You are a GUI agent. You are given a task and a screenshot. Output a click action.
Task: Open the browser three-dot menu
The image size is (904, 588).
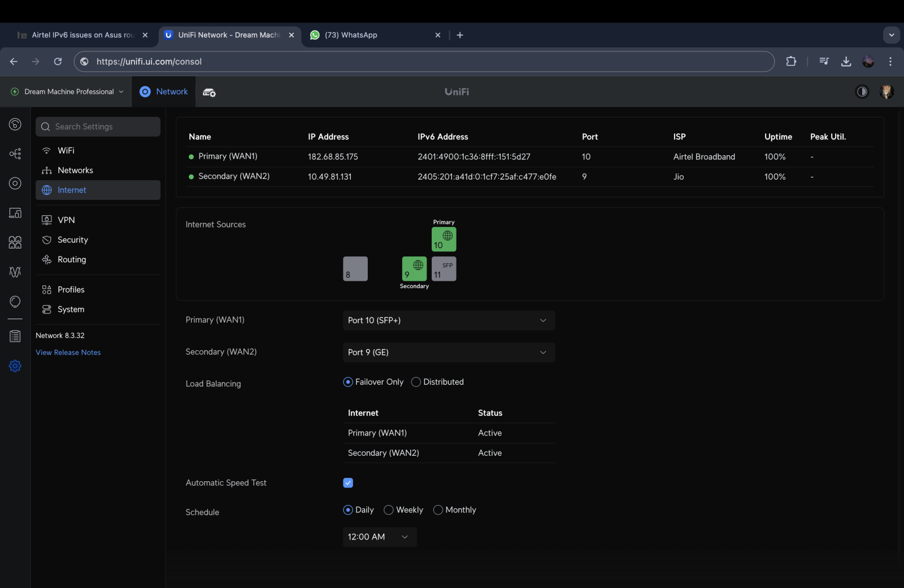(x=890, y=62)
